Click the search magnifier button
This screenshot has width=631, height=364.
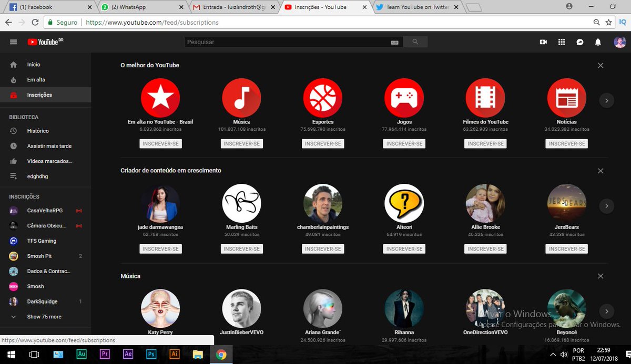415,42
